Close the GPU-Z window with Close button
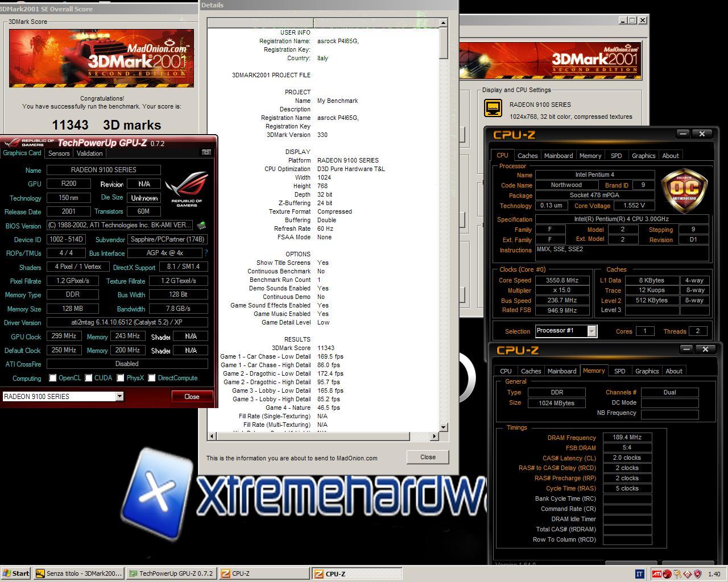Viewport: 728px width, 582px height. (192, 396)
